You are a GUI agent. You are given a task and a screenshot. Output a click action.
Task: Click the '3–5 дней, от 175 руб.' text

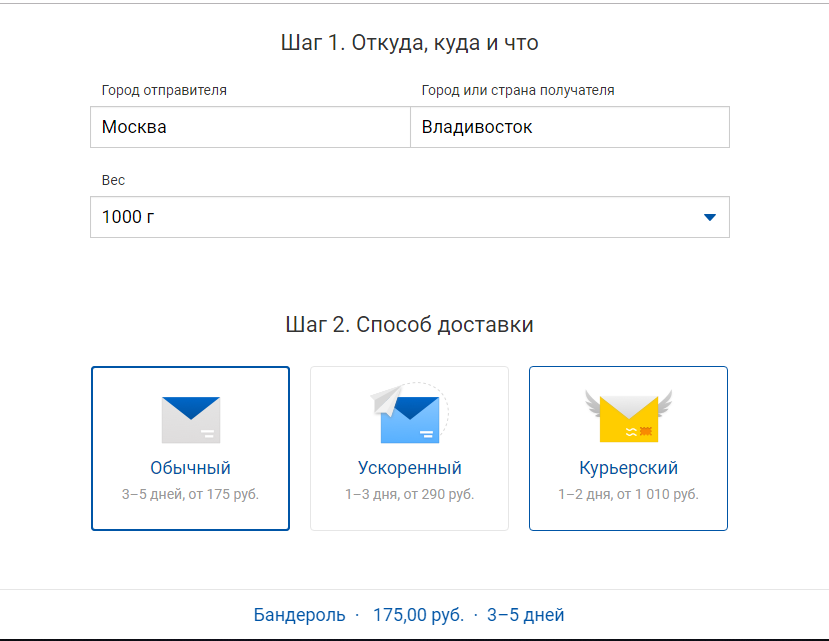tap(190, 494)
